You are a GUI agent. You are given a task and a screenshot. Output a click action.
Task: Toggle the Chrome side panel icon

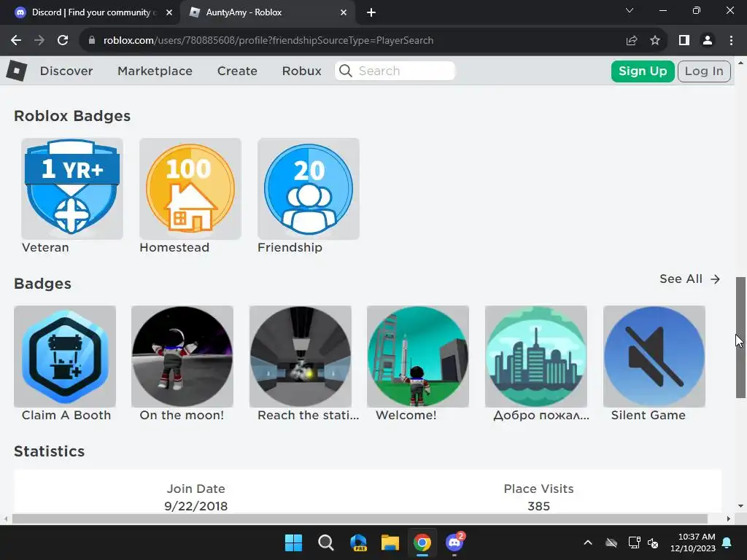pos(684,41)
